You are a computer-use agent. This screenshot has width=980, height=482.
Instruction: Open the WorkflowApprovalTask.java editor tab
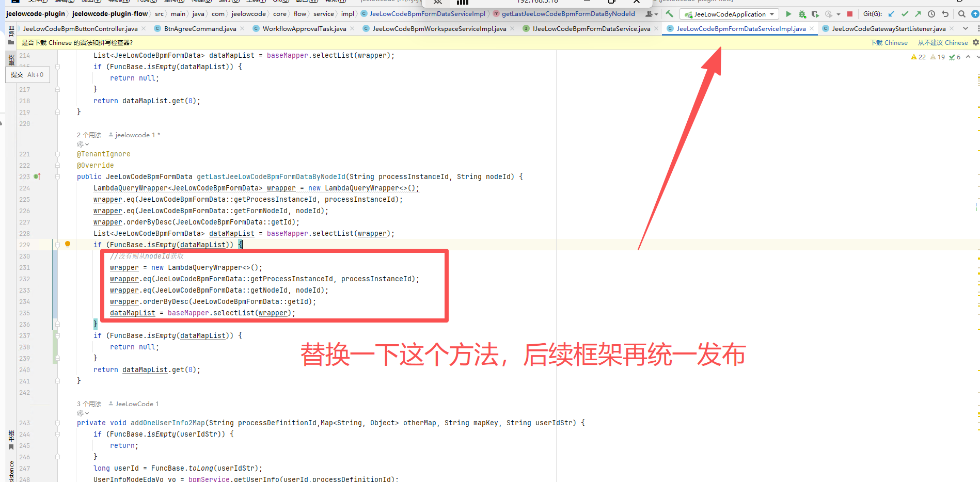point(304,28)
